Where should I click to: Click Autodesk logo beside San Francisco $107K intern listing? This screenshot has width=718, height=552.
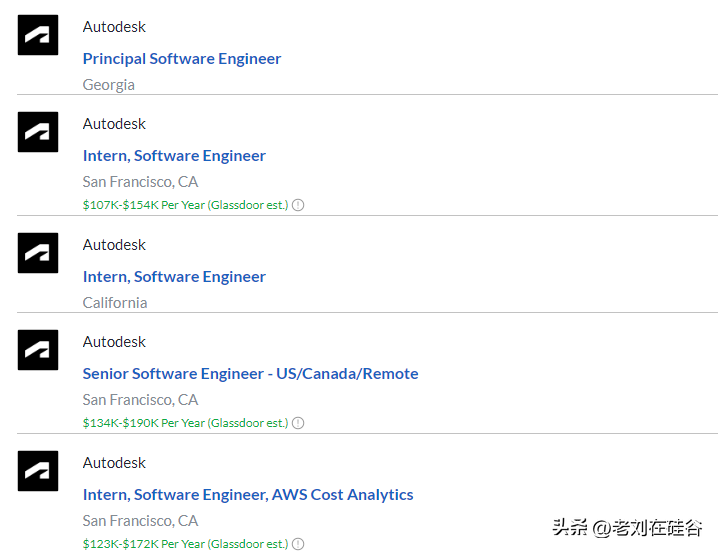tap(38, 132)
